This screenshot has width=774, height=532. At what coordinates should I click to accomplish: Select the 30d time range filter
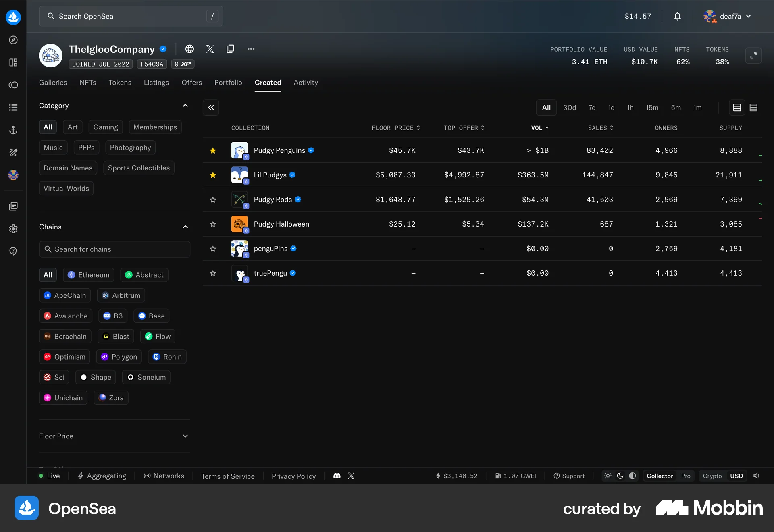click(x=570, y=108)
